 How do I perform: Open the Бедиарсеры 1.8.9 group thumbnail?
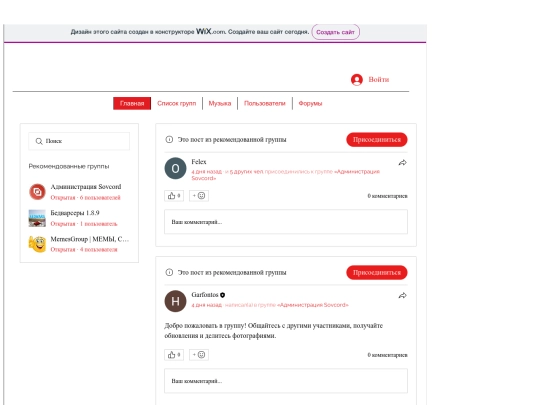[37, 218]
